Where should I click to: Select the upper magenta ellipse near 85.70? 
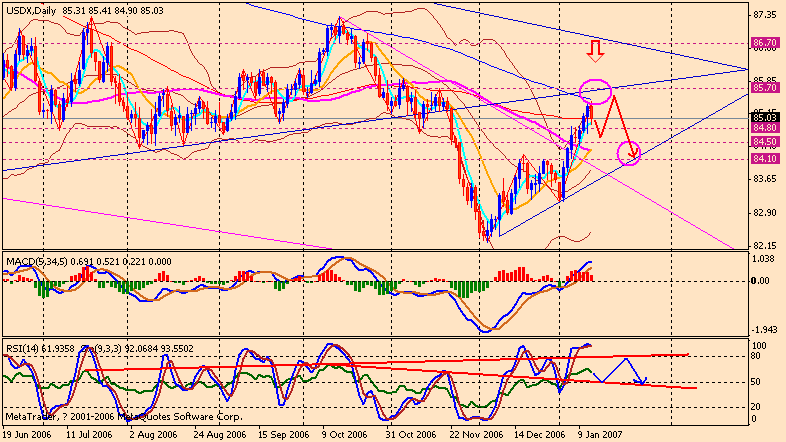coord(595,91)
